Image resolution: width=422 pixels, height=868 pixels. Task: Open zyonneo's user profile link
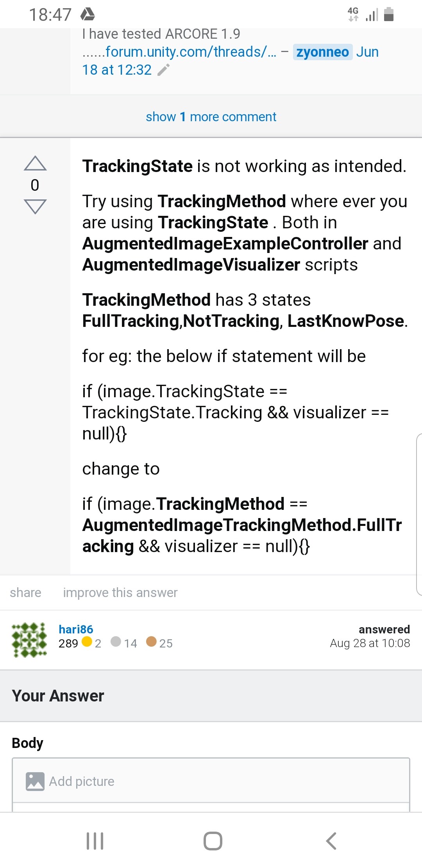point(322,52)
